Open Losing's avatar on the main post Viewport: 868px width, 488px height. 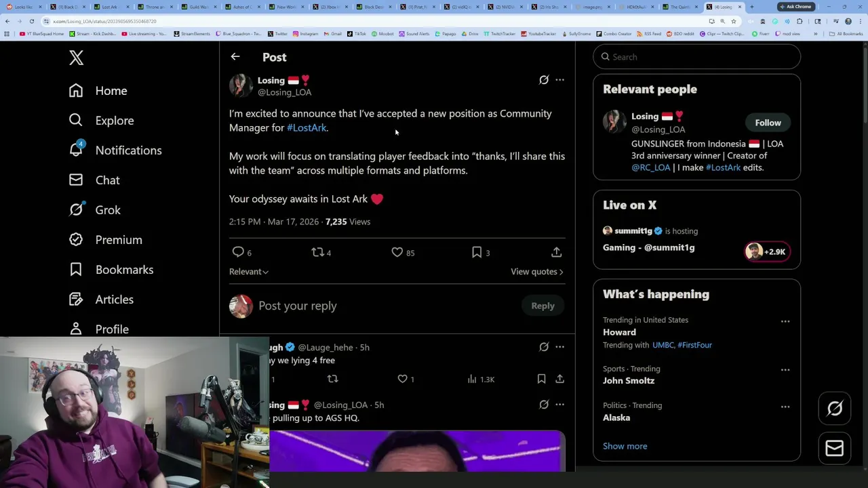click(241, 86)
